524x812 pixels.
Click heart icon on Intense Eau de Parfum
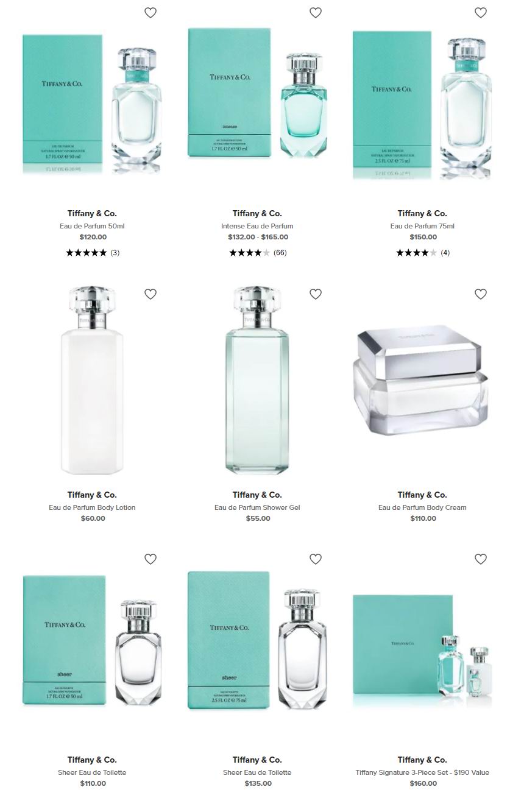[x=316, y=13]
